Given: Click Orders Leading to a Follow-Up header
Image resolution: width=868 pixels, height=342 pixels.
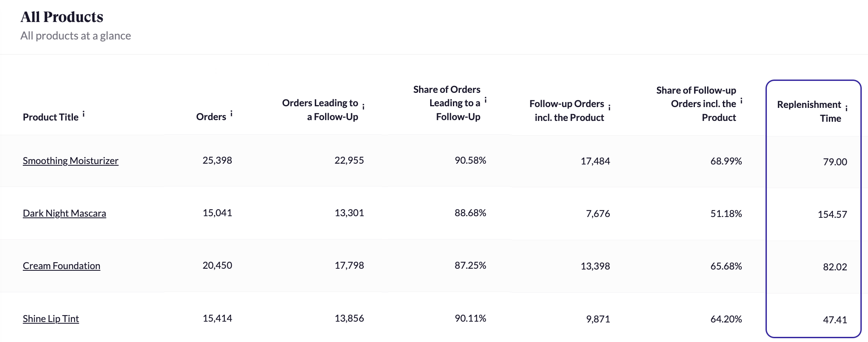Looking at the screenshot, I should [x=320, y=110].
